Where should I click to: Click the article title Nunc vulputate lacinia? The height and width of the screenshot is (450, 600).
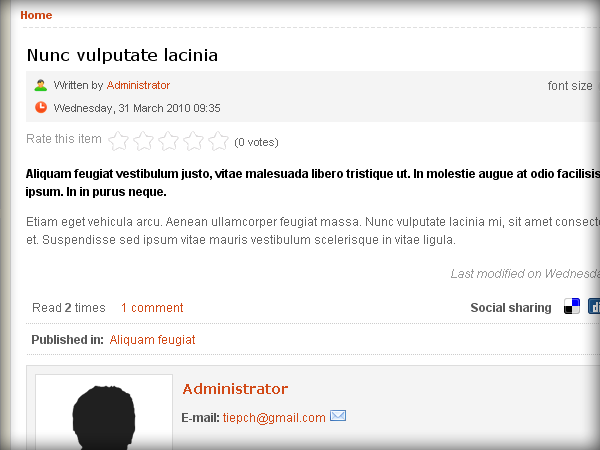(x=122, y=55)
